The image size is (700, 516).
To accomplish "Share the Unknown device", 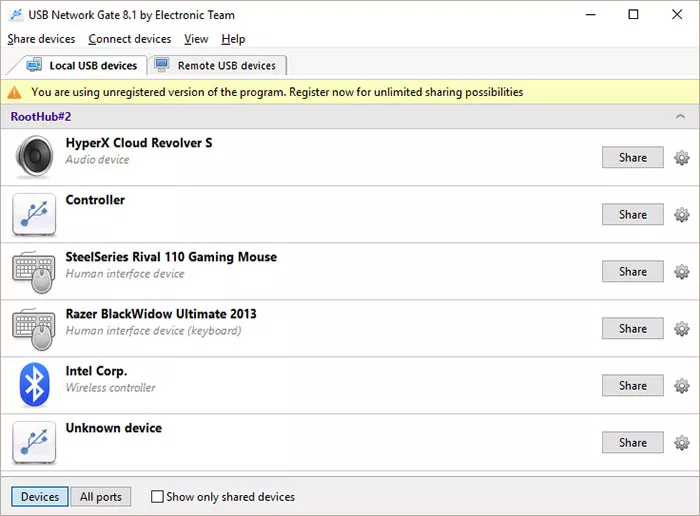I will [633, 443].
